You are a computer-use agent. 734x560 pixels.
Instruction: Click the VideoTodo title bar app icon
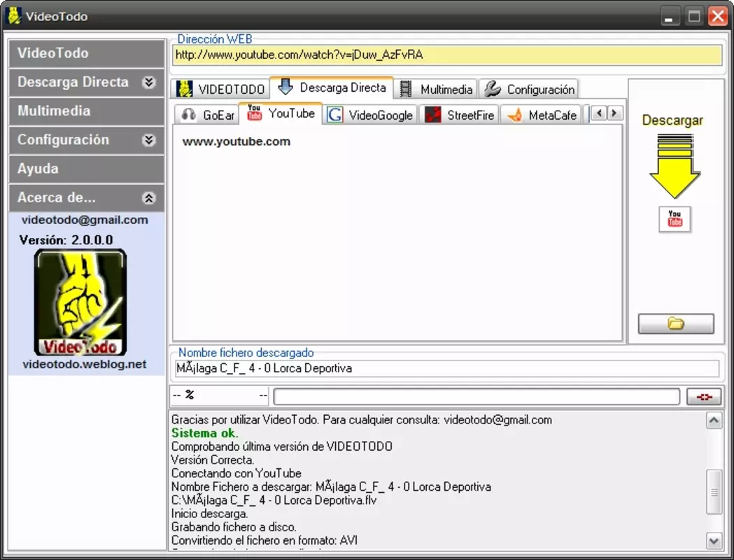(15, 16)
